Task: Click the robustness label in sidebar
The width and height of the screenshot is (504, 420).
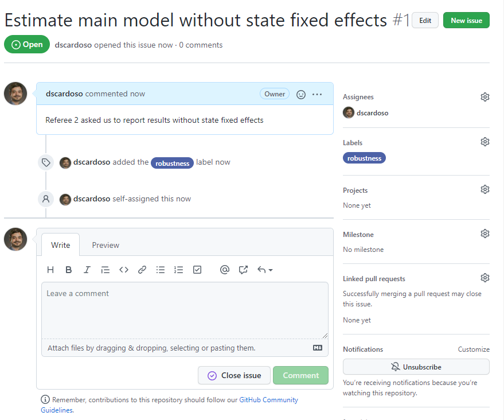Action: pos(364,158)
